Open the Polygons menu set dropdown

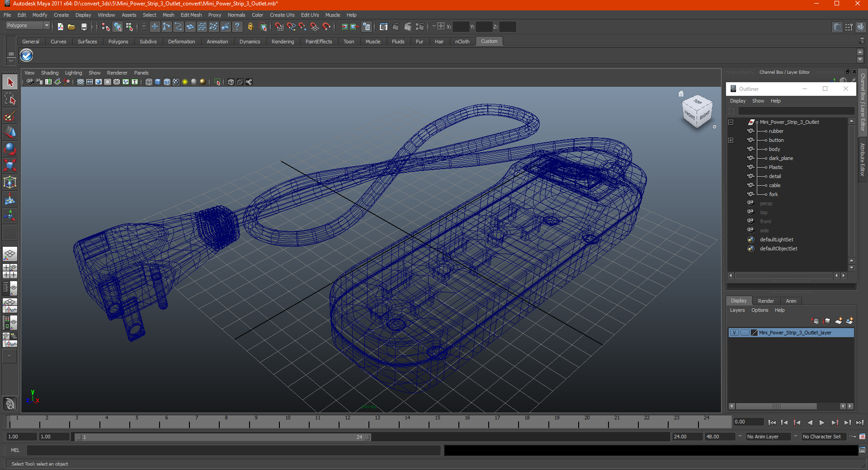27,26
